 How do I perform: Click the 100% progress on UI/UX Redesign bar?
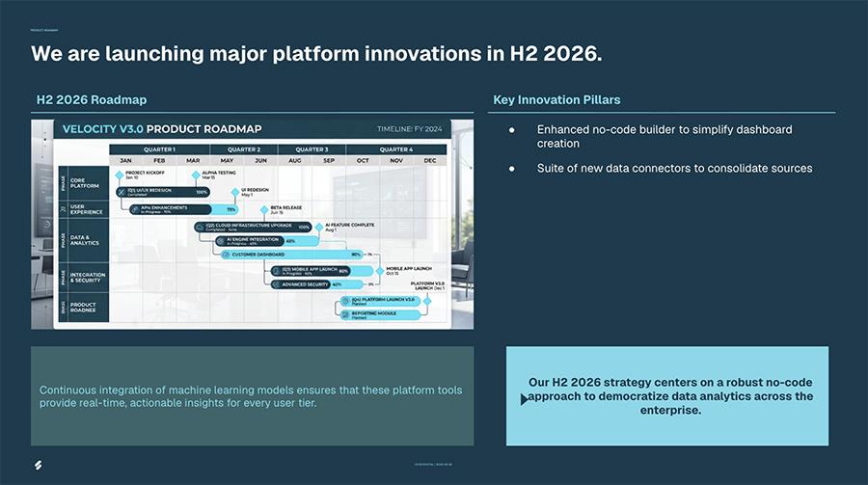[x=202, y=192]
